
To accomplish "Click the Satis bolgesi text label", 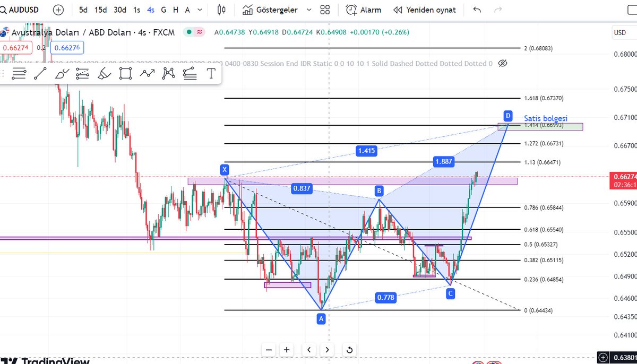I will [x=546, y=118].
